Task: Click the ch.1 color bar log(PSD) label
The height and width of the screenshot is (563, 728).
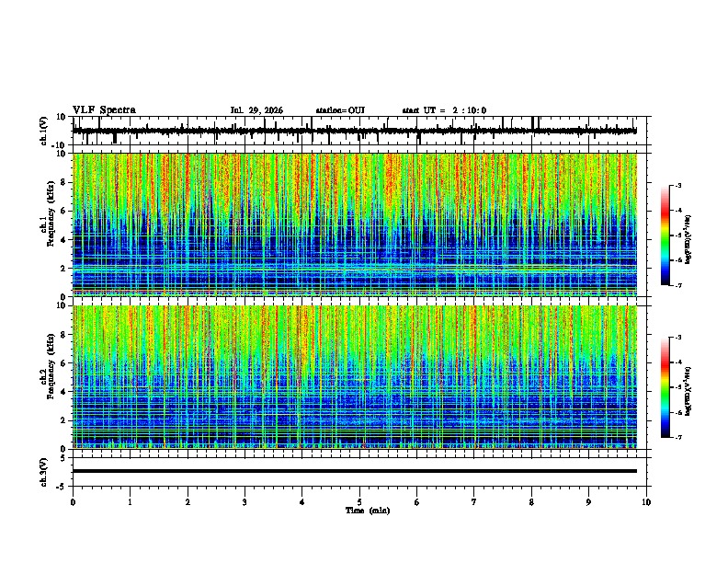Action: tap(688, 239)
